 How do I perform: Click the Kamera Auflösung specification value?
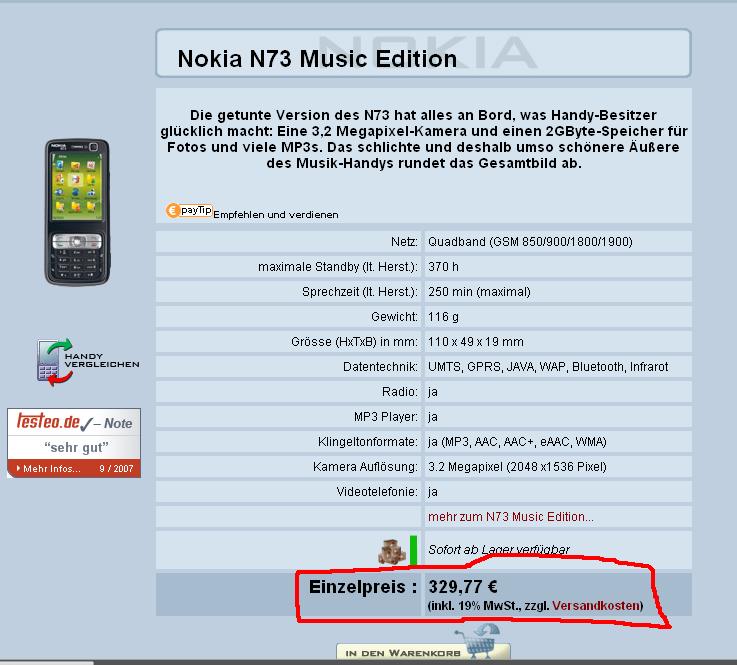[517, 467]
